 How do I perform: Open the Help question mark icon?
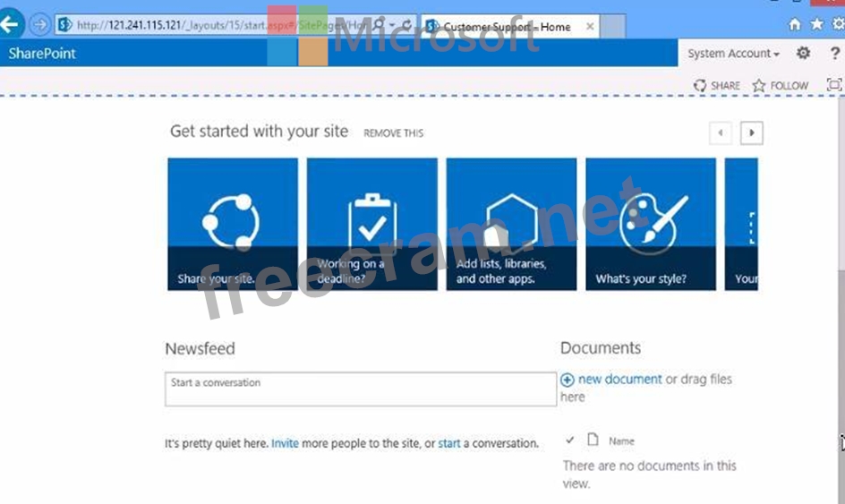coord(835,53)
